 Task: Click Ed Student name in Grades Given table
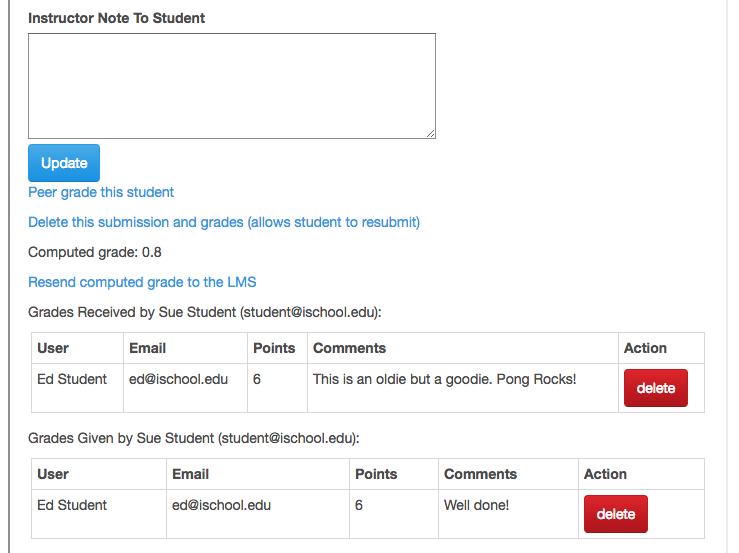tap(72, 505)
